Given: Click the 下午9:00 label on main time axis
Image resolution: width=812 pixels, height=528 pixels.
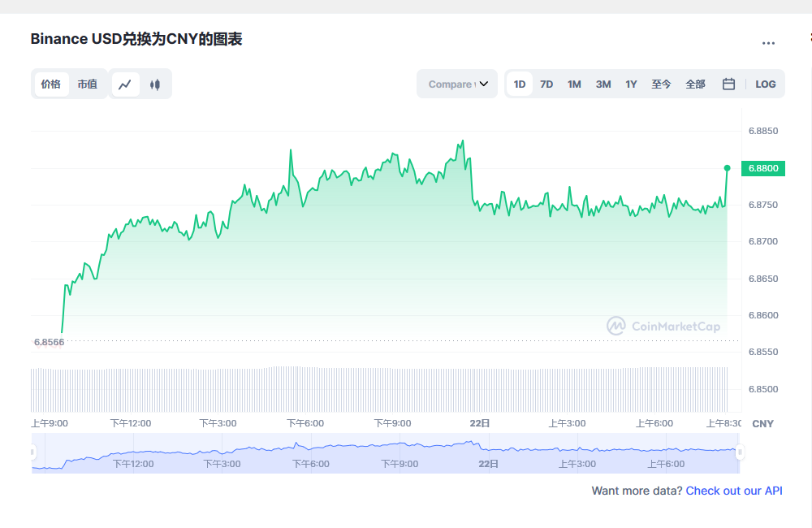Looking at the screenshot, I should click(392, 423).
